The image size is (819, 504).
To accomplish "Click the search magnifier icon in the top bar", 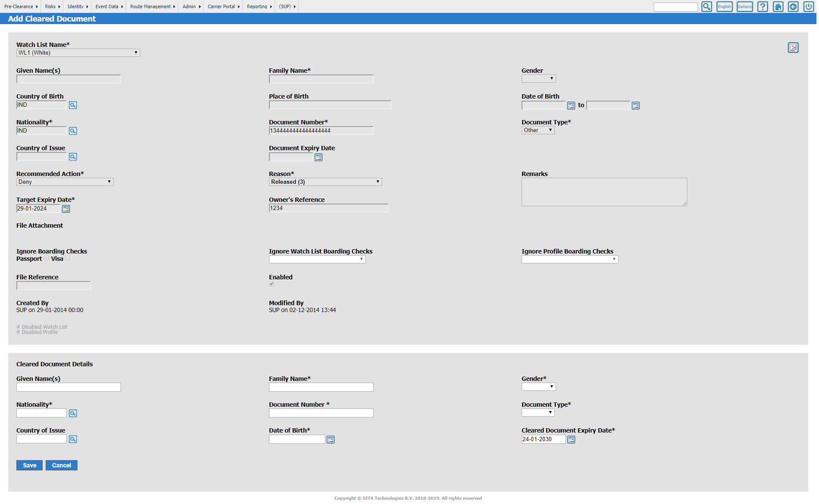I will click(x=706, y=6).
